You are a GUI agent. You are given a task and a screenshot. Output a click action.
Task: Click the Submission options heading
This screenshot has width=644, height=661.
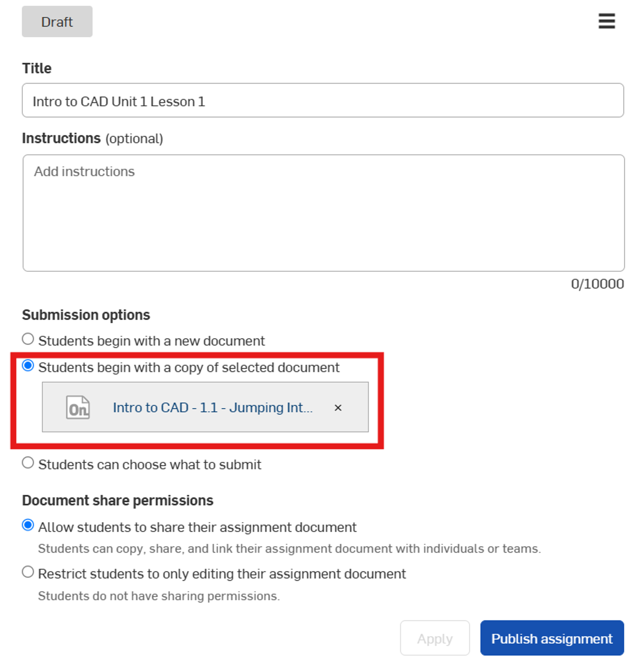86,315
